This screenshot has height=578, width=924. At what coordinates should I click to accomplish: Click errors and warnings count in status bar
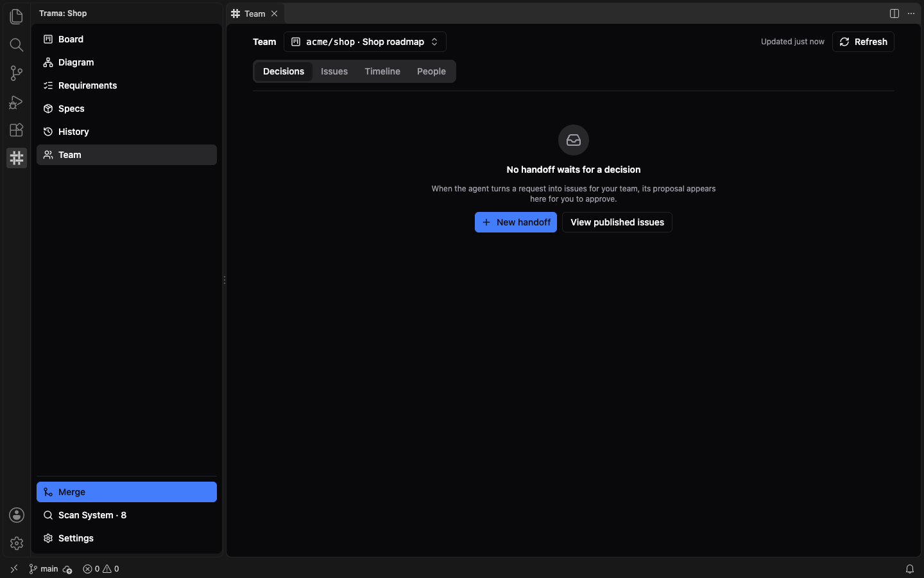pos(101,569)
